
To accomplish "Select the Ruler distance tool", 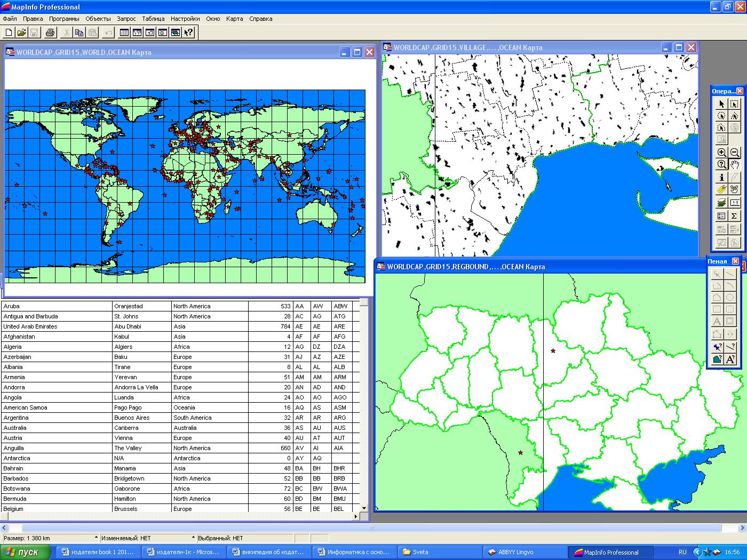I will point(734,203).
